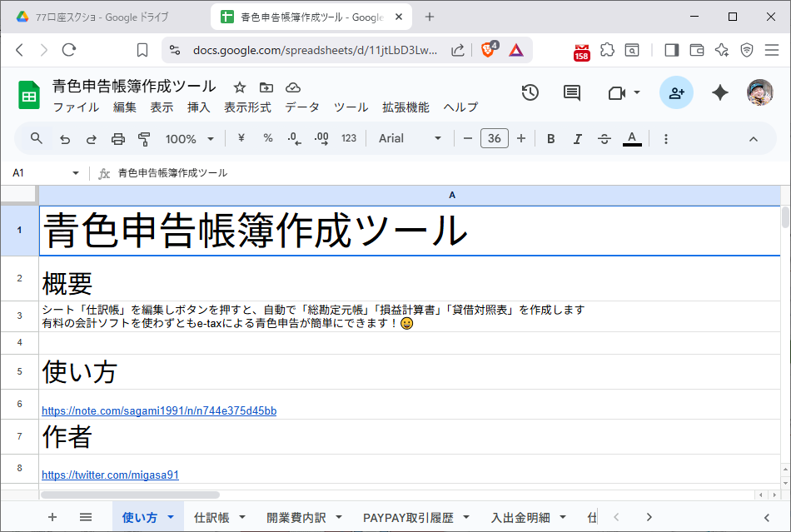Screen dimensions: 791x532
Task: Open the 挿入 menu
Action: coord(198,107)
